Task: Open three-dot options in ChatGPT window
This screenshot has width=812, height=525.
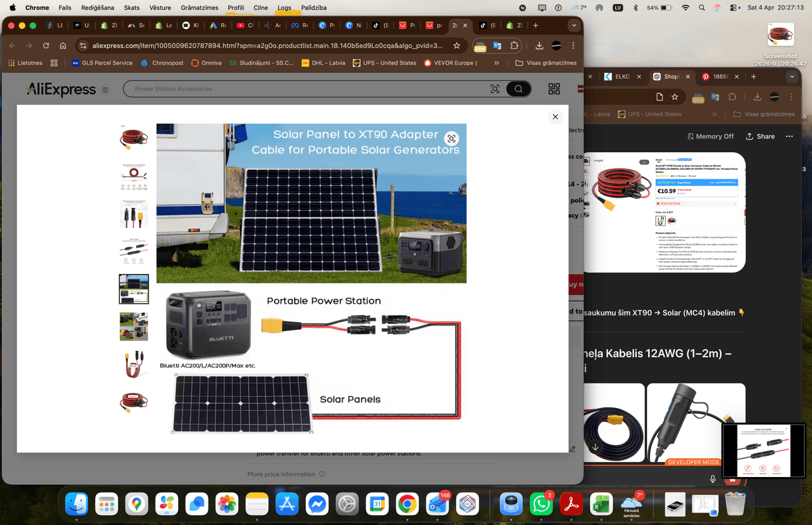Action: [x=789, y=136]
